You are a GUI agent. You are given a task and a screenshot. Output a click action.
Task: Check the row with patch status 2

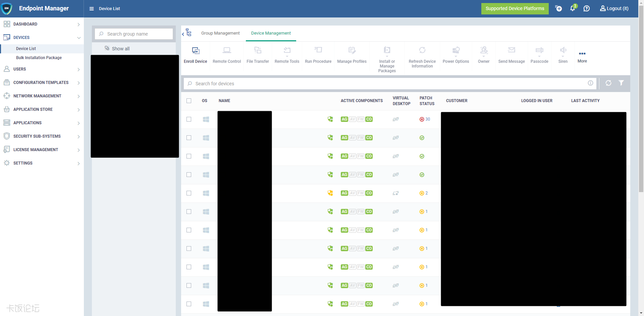click(189, 193)
